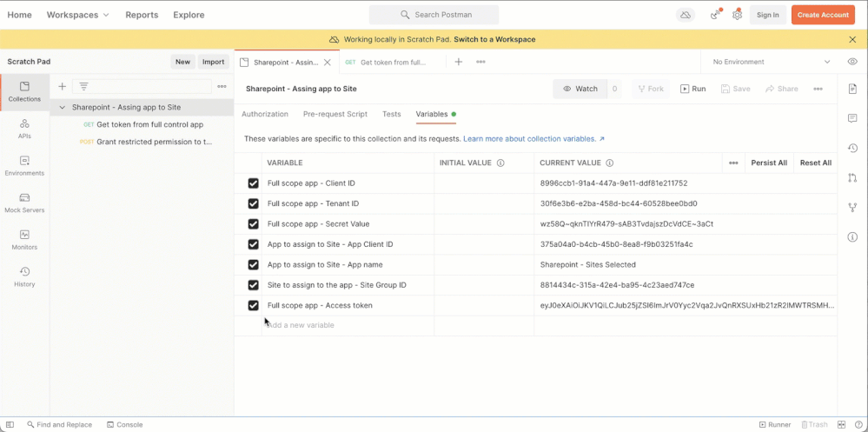Screen dimensions: 868x432
Task: Open the forks icon in right sidebar
Action: coord(852,207)
